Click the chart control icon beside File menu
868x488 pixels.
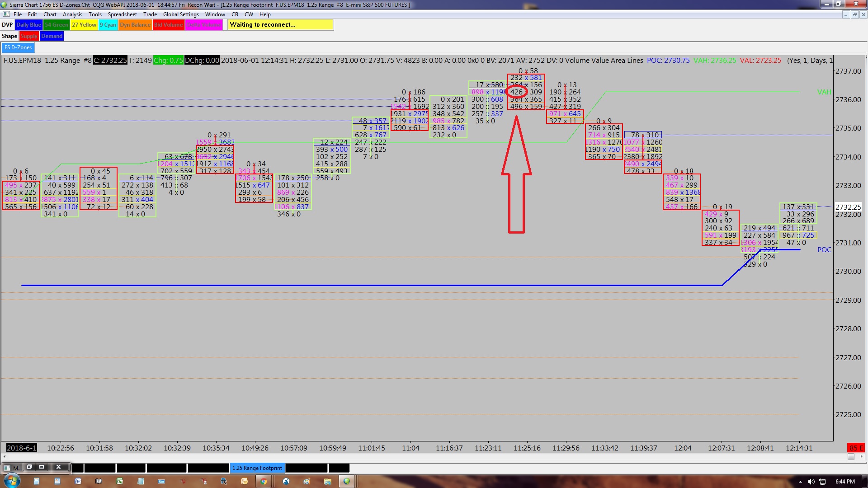[x=6, y=14]
